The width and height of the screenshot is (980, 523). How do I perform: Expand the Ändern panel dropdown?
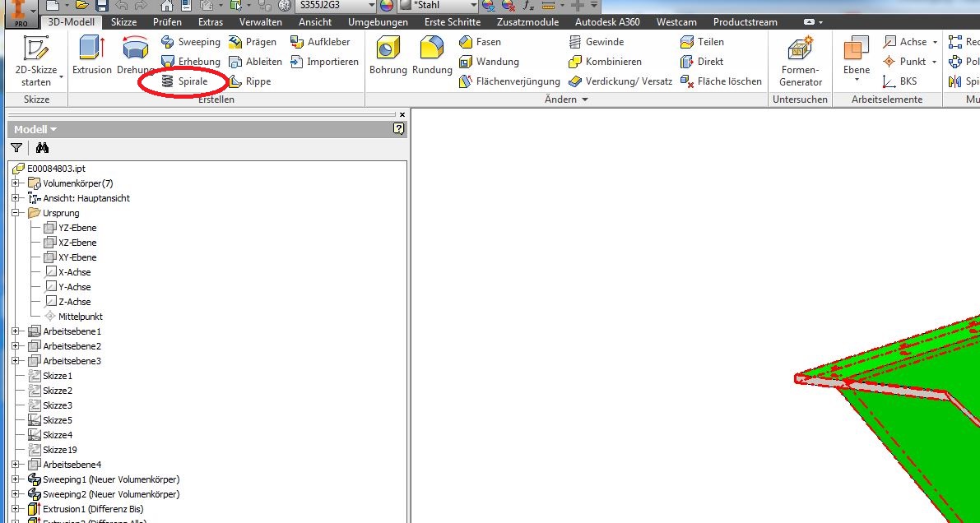(x=585, y=100)
